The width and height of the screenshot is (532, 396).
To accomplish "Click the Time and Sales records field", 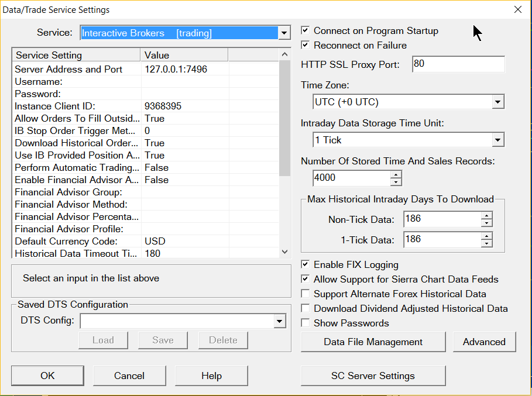I will tap(352, 178).
